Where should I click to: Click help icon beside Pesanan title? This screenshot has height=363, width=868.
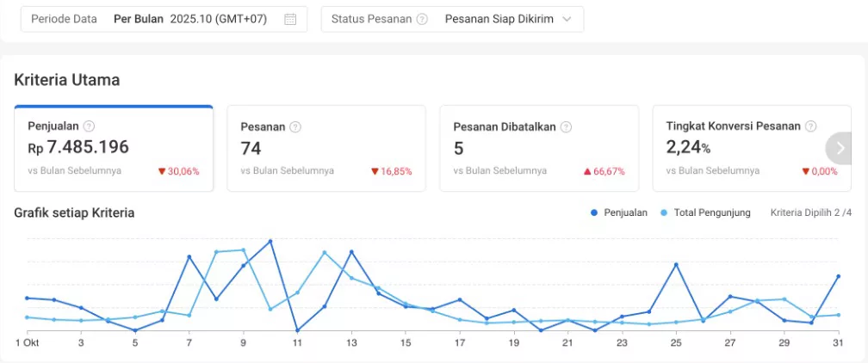tap(295, 126)
